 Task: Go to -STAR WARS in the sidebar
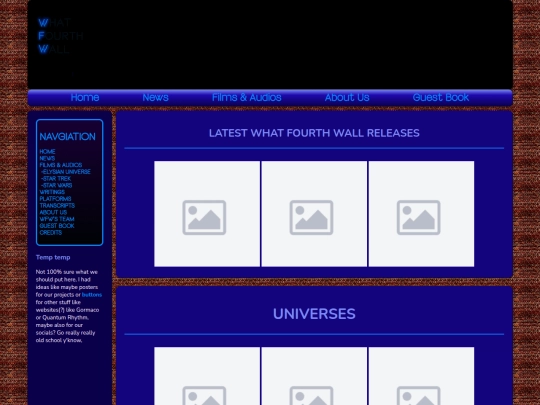point(56,185)
